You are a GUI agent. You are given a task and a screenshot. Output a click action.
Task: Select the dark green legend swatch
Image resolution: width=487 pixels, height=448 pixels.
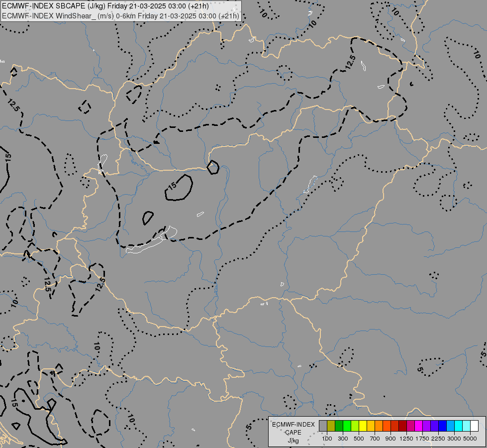(339, 426)
